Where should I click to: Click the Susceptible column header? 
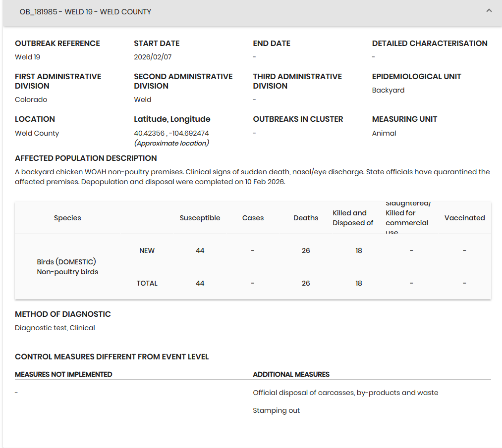200,218
